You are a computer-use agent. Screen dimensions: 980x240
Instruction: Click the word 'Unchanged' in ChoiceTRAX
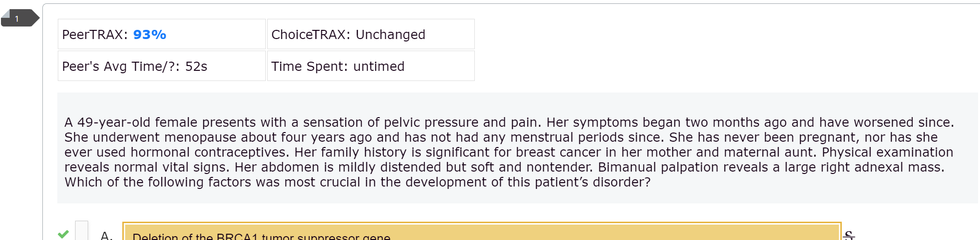click(x=391, y=35)
